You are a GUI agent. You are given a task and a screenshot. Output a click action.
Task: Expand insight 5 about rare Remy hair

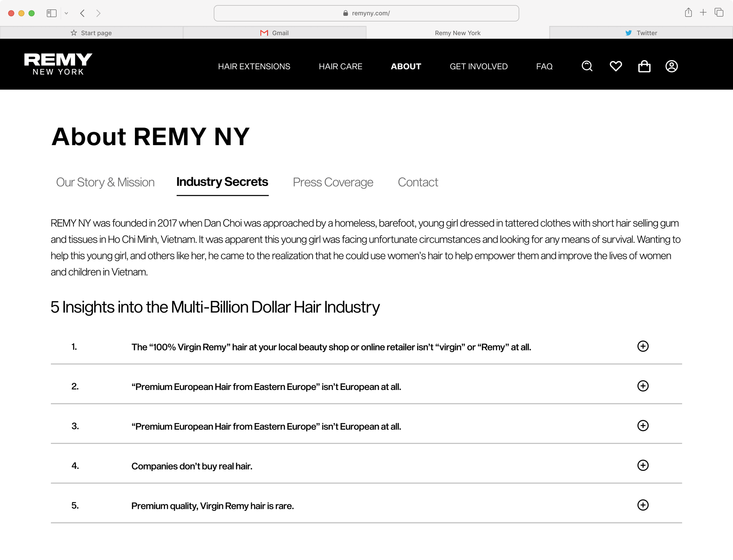[643, 505]
